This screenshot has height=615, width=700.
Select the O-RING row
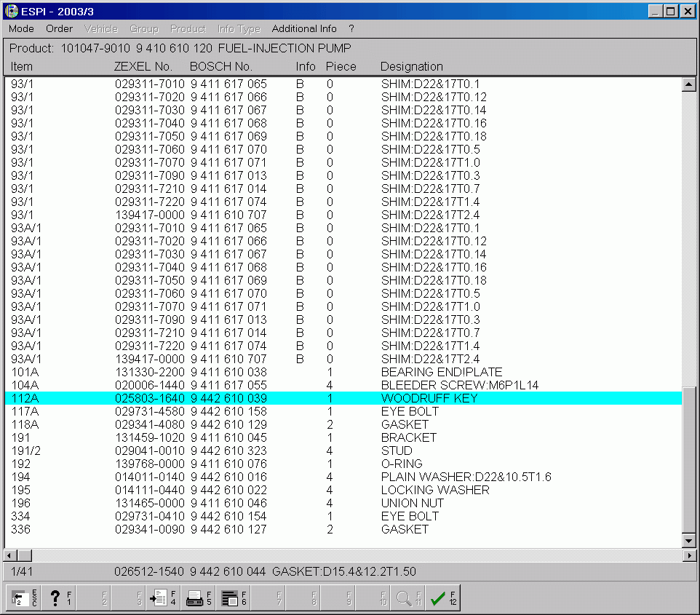pyautogui.click(x=343, y=464)
